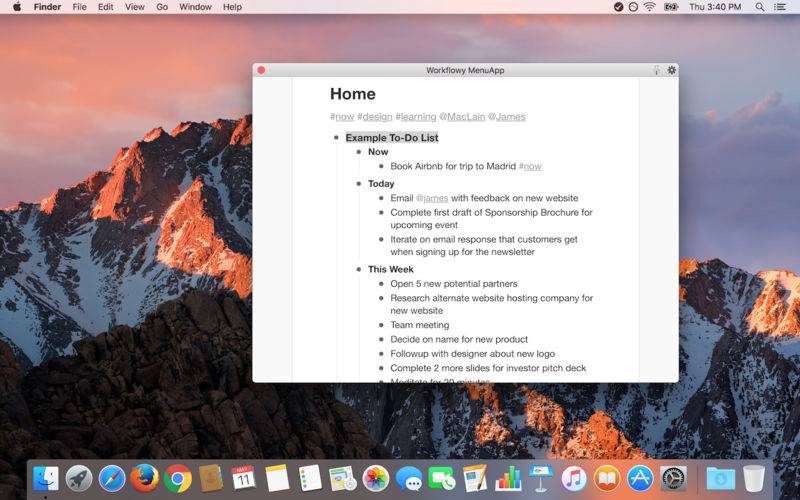Click the pin icon in Workflowy title bar
This screenshot has width=800, height=500.
[x=657, y=70]
